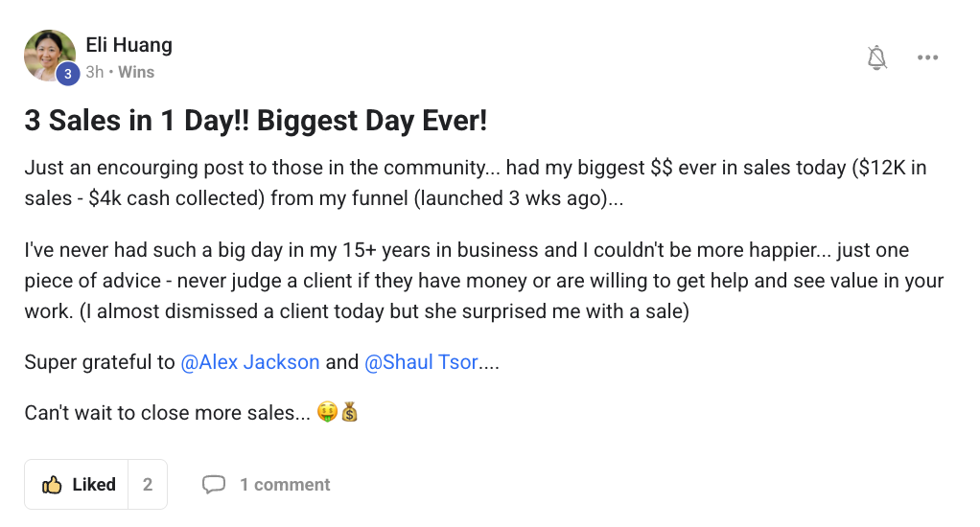
Task: Unlike the post via the Liked label
Action: pyautogui.click(x=94, y=485)
